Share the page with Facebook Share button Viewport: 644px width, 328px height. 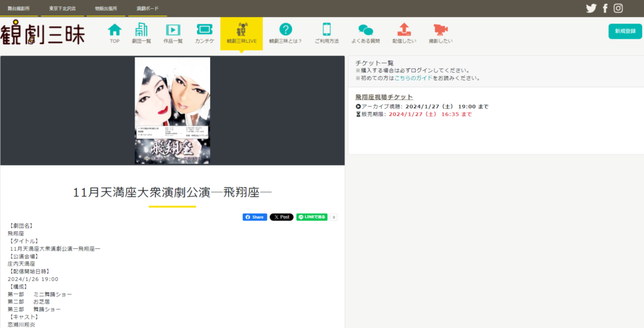pyautogui.click(x=255, y=217)
